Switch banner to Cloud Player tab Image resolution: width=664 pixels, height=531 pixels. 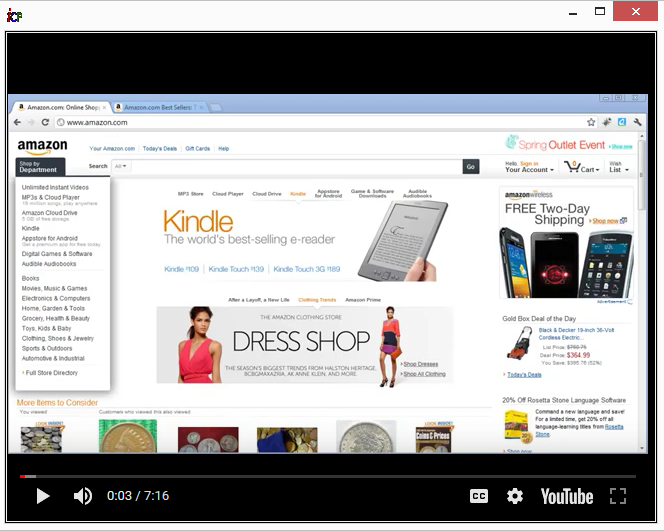click(x=228, y=194)
